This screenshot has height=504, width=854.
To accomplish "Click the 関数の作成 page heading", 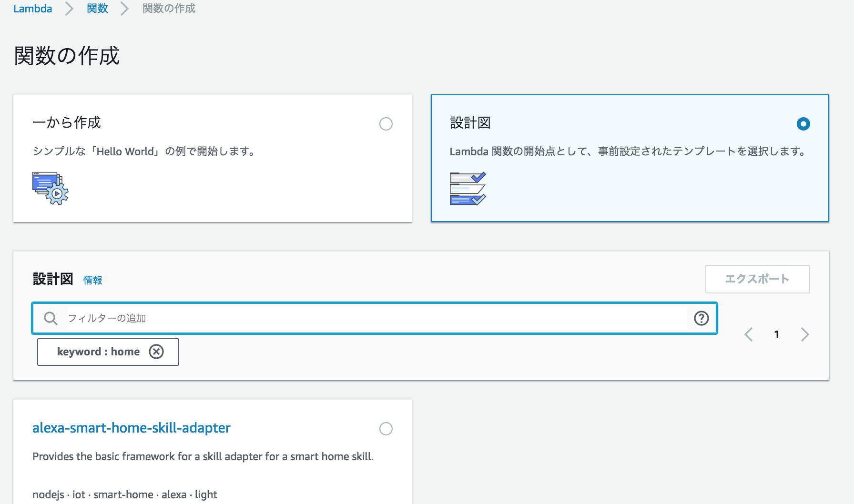I will (x=67, y=56).
